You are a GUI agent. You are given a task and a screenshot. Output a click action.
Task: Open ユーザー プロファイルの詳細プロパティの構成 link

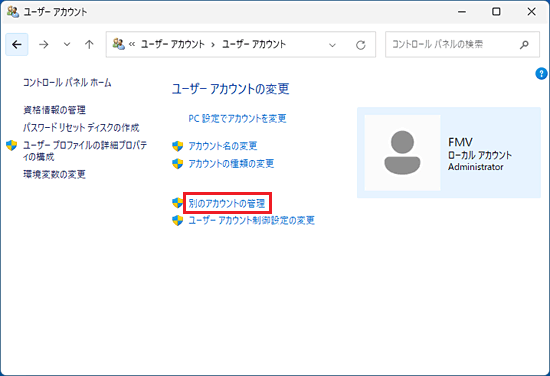point(85,151)
